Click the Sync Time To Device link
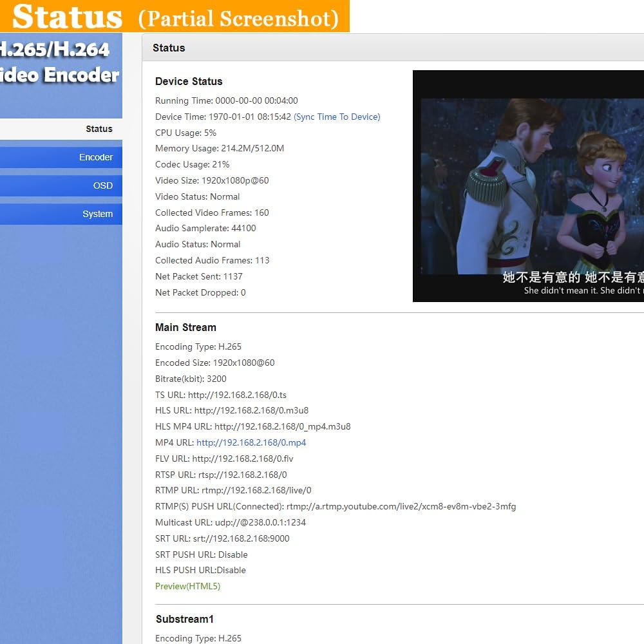644x644 pixels. coord(336,117)
